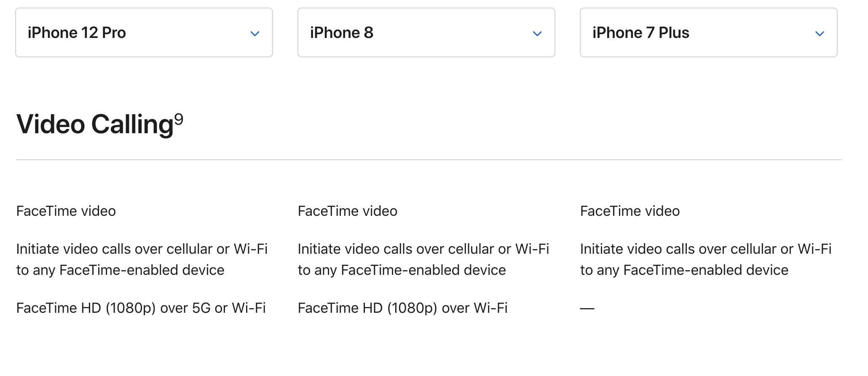Viewport: 868px width, 376px height.
Task: Click "to any FaceTime-enabled device" in iPhone 8 column
Action: click(x=402, y=270)
